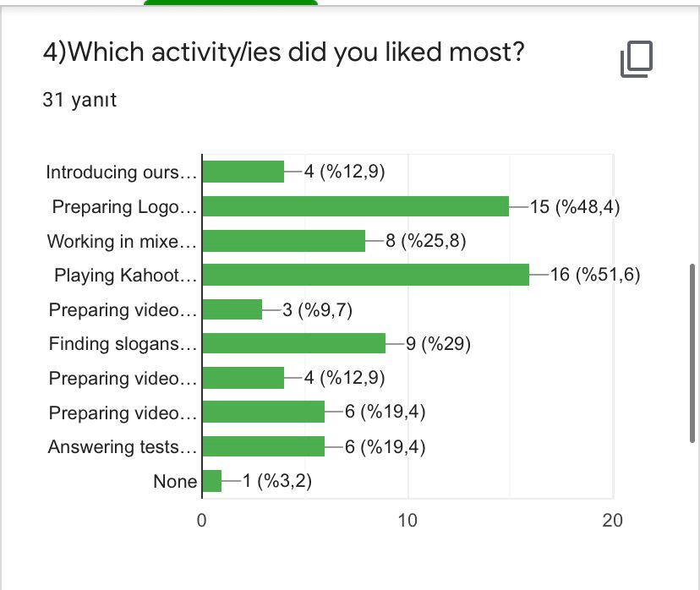This screenshot has width=700, height=590.
Task: Click the Preparing video bar showing 6 responses
Action: click(x=263, y=412)
